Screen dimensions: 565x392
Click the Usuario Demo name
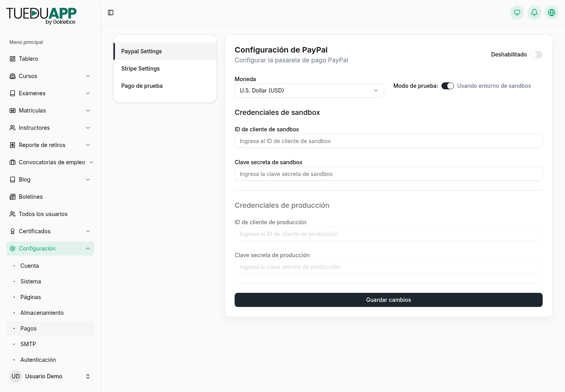(44, 376)
